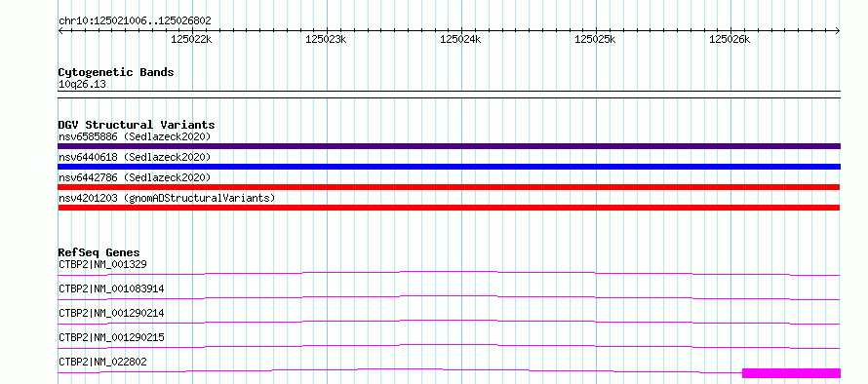The width and height of the screenshot is (868, 384).
Task: Click the red nsv6442786 variant bar
Action: [449, 187]
